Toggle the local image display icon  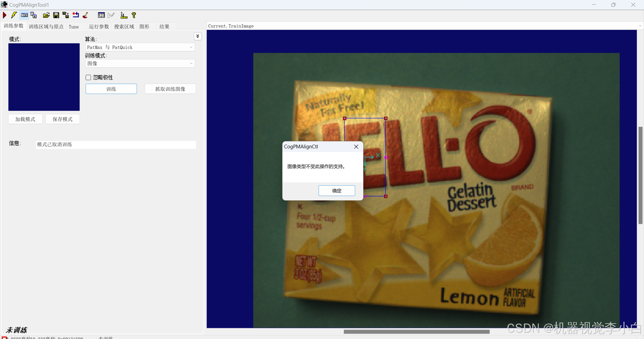click(24, 15)
